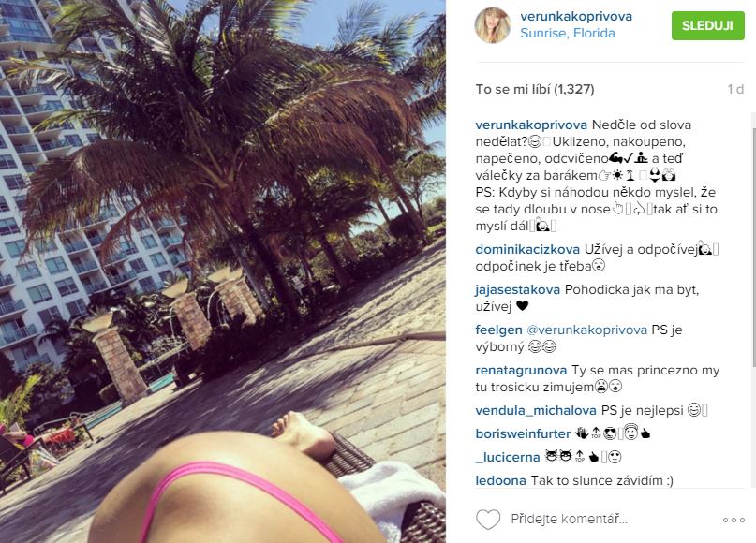Open the borisweinfurter commenter profile
Image resolution: width=756 pixels, height=543 pixels.
523,433
